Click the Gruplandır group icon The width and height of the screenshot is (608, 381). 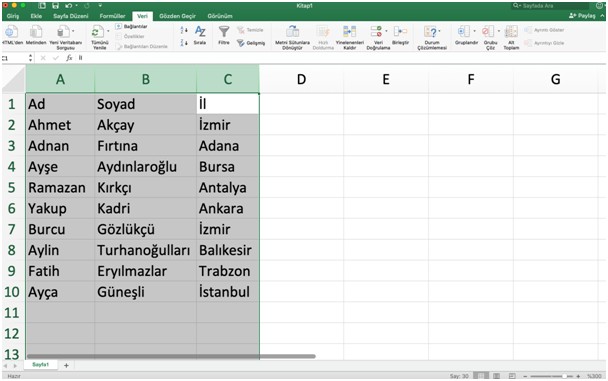coord(464,31)
